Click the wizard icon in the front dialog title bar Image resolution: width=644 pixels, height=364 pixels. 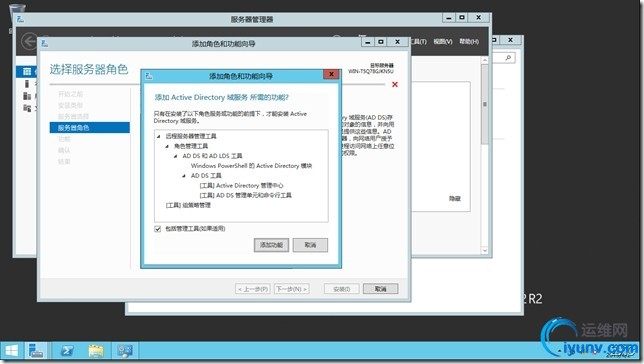click(149, 76)
